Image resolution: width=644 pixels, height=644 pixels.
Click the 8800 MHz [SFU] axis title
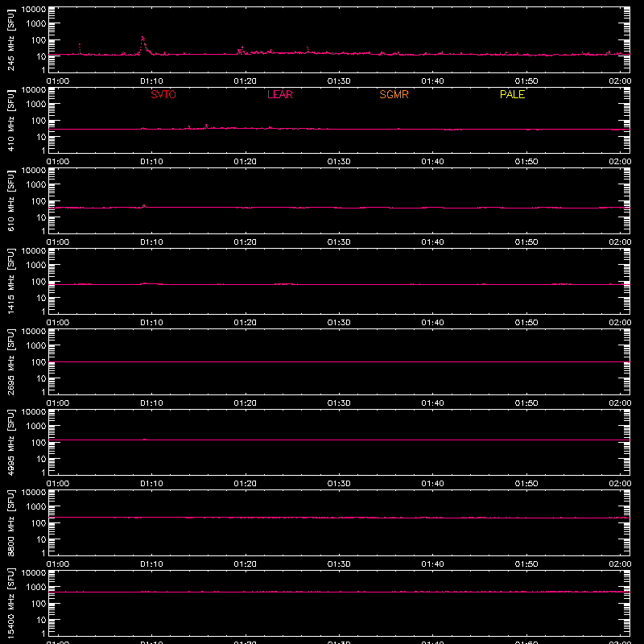pos(10,522)
